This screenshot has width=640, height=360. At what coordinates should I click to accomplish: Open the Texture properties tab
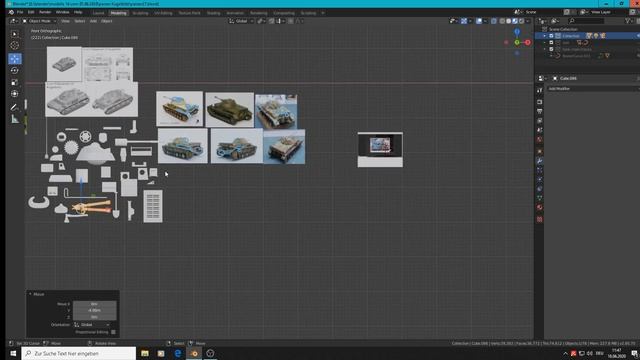(540, 219)
